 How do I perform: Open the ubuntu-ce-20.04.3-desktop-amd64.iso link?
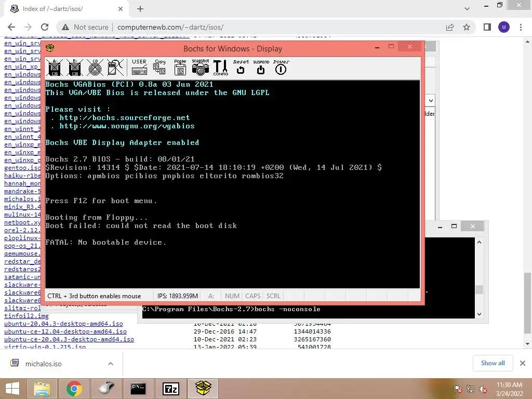tap(69, 339)
